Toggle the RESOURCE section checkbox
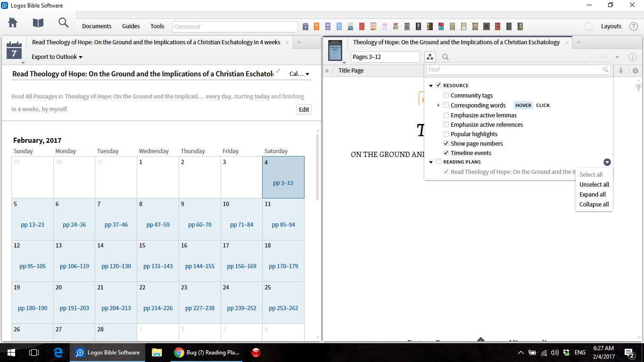This screenshot has width=644, height=362. pyautogui.click(x=438, y=85)
